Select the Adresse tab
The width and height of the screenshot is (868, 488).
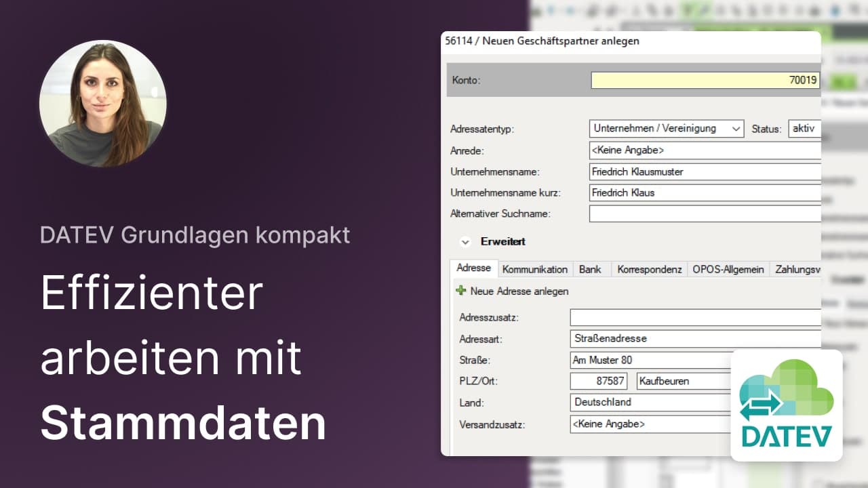pos(473,268)
